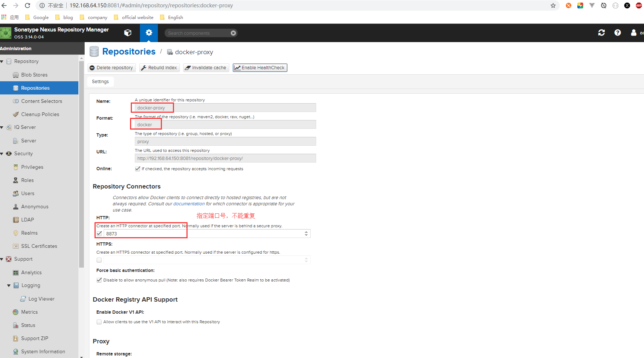Open the Browse components cube icon
The height and width of the screenshot is (358, 644).
click(128, 33)
